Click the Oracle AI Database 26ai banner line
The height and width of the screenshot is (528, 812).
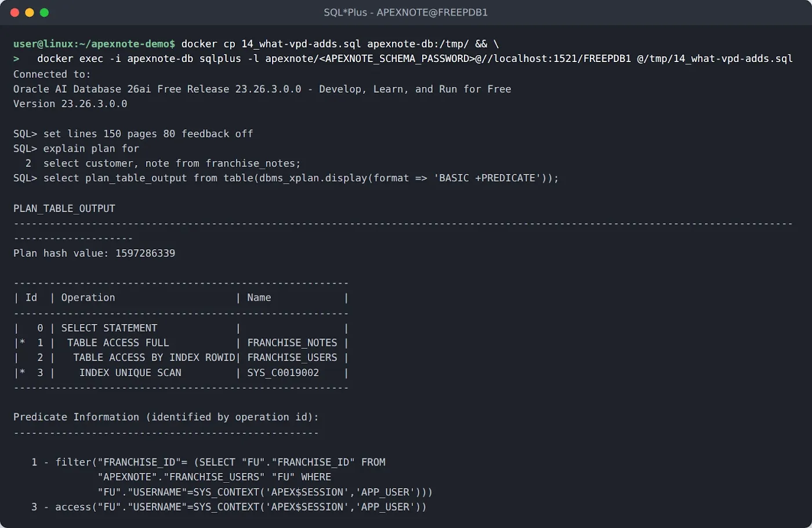(x=262, y=89)
